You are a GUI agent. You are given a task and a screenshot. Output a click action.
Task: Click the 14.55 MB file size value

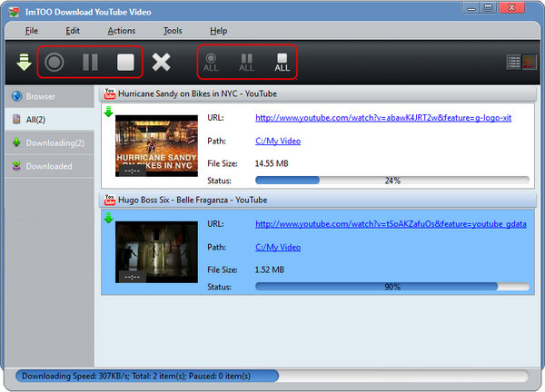272,163
